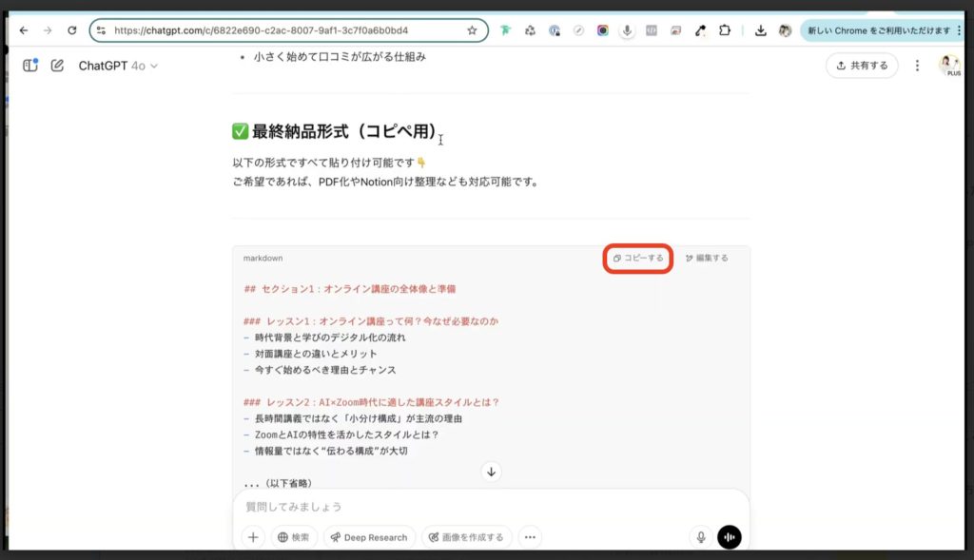
Task: Open the PLUS profile avatar menu
Action: (x=947, y=63)
